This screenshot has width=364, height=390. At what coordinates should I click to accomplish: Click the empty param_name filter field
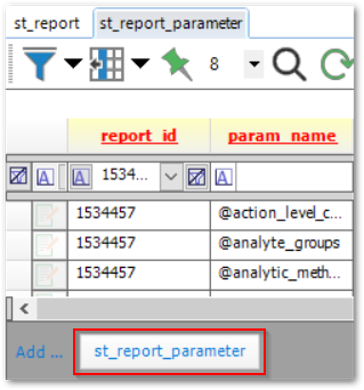click(294, 177)
